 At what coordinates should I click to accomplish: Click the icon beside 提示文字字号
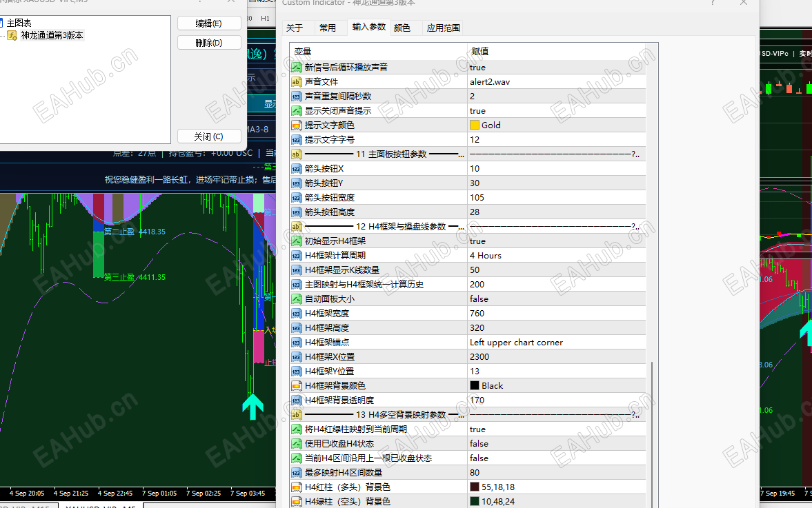coord(296,140)
